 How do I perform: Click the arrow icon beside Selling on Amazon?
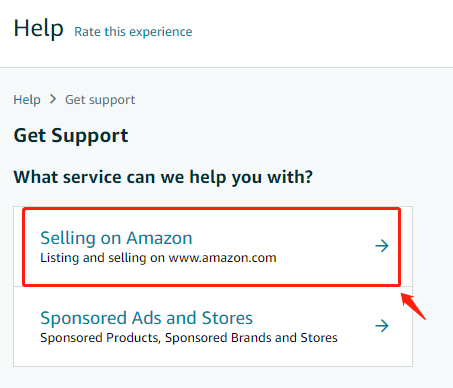click(382, 246)
